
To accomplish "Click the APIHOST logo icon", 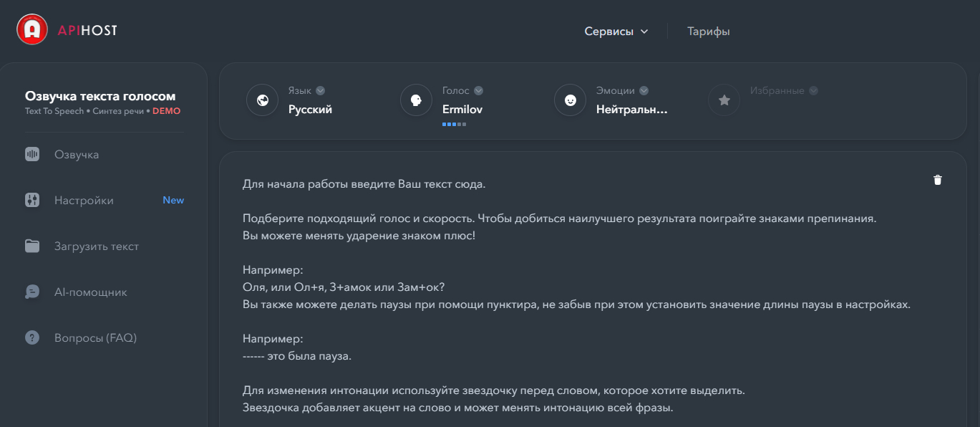I will click(x=32, y=30).
